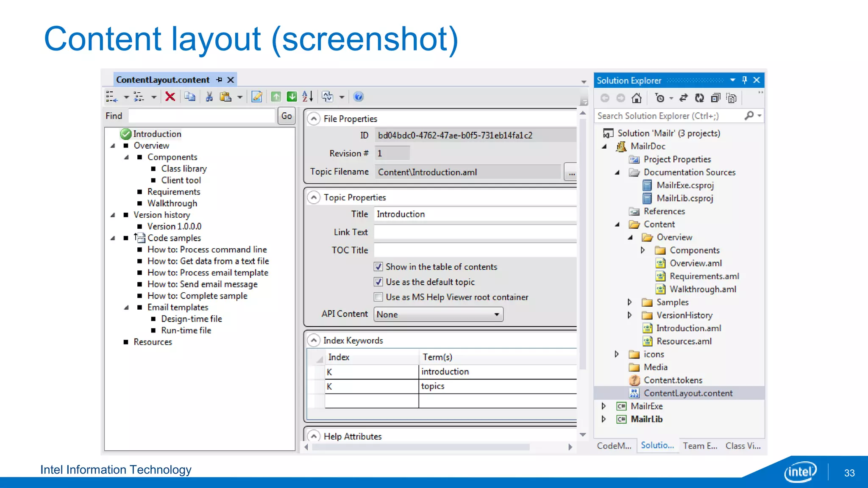Viewport: 868px width, 488px height.
Task: Select the ContentLayout.content document tab
Action: [163, 80]
